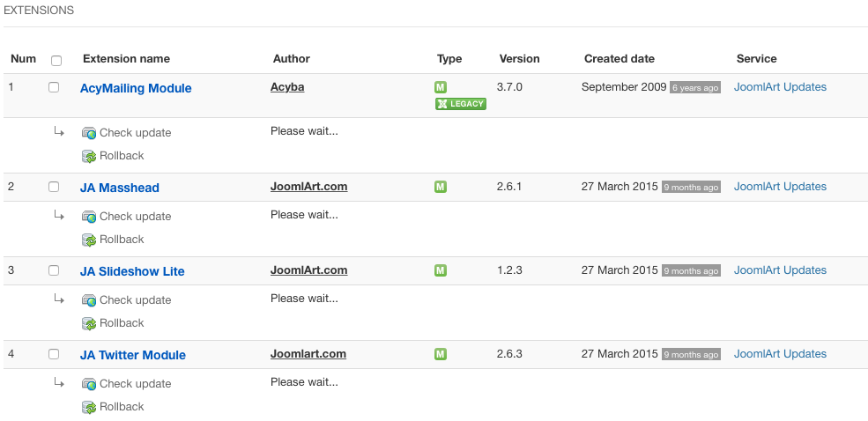Click the sub-row arrow under JA Masshead

point(59,215)
